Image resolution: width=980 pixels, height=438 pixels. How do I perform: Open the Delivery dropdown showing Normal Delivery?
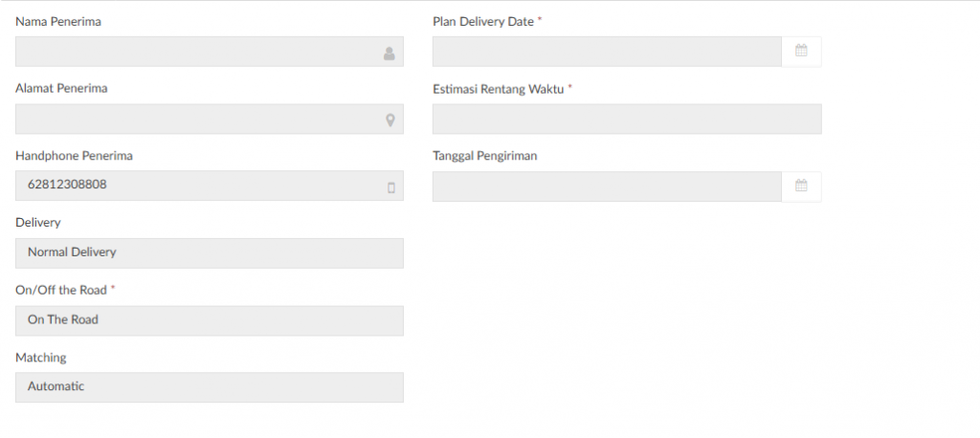(209, 253)
